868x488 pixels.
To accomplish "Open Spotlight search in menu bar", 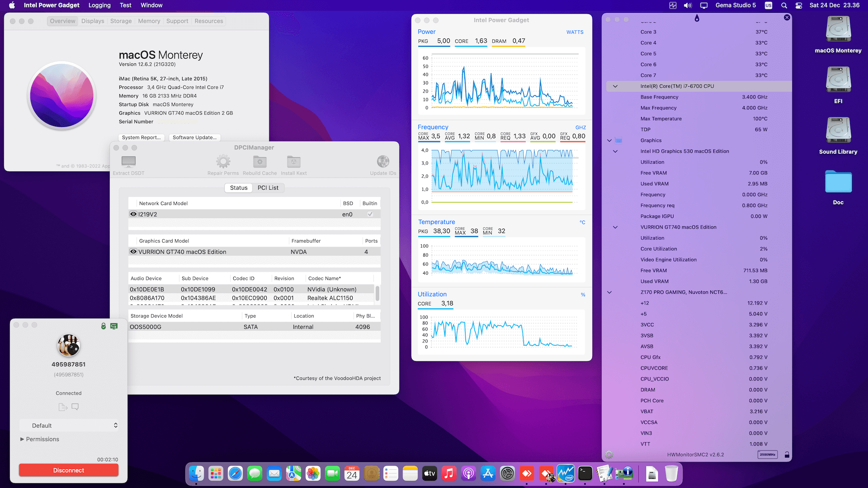I will (784, 5).
